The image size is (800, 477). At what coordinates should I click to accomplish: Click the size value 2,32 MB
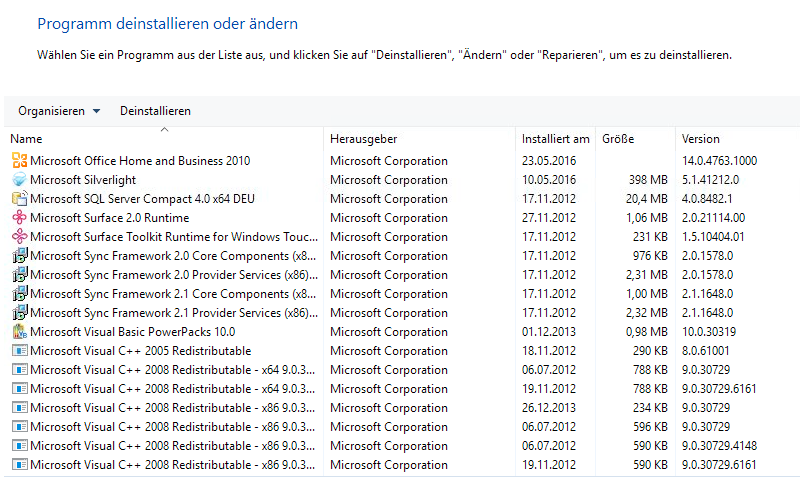coord(646,313)
